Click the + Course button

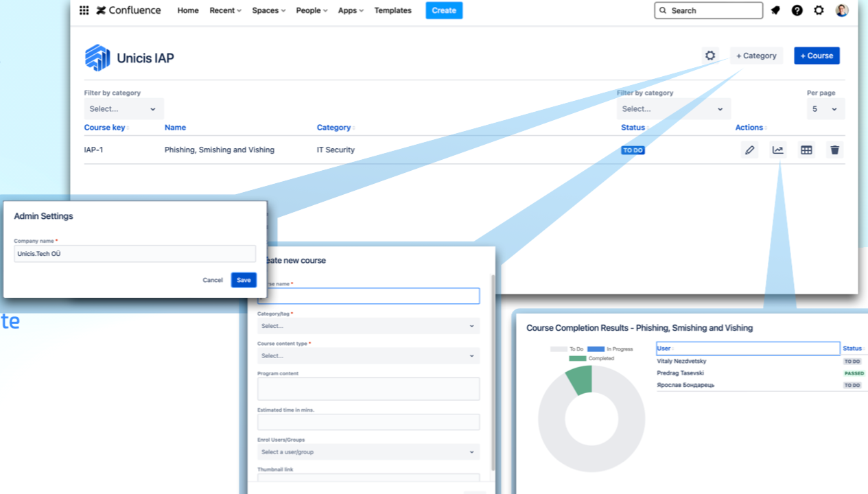817,56
